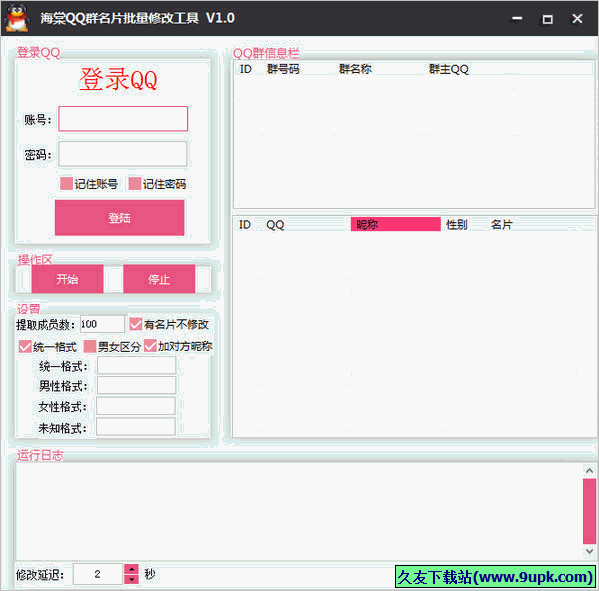Click into the 密码 password input field

point(123,154)
